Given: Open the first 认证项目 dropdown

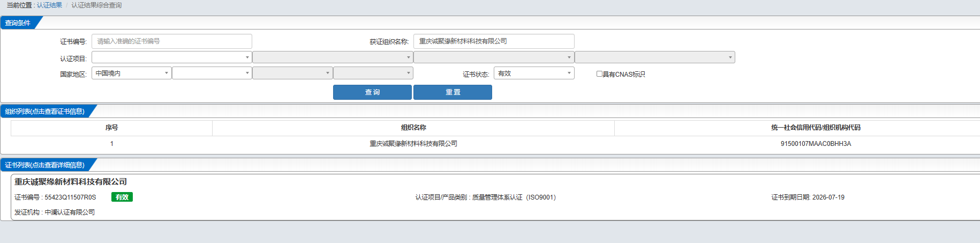Looking at the screenshot, I should pos(172,57).
